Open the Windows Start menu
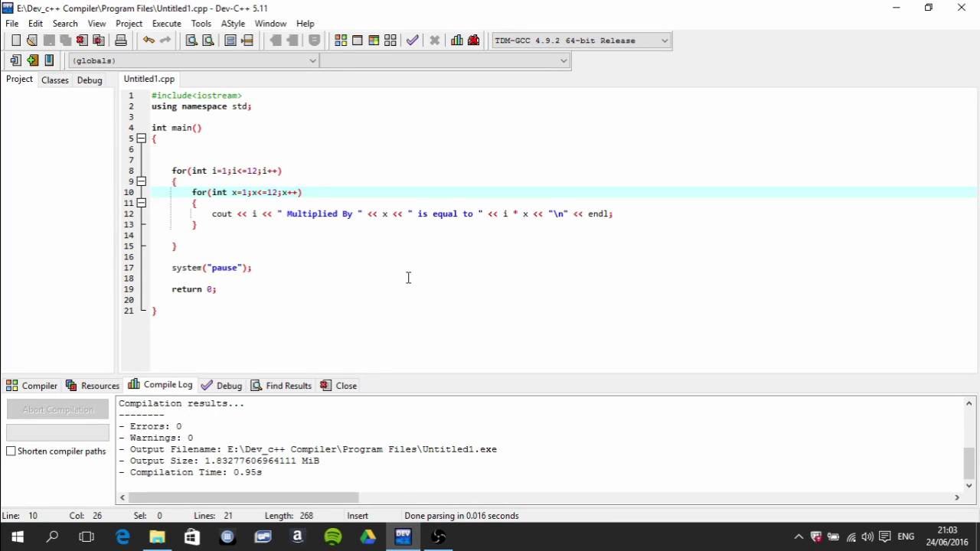 coord(17,536)
